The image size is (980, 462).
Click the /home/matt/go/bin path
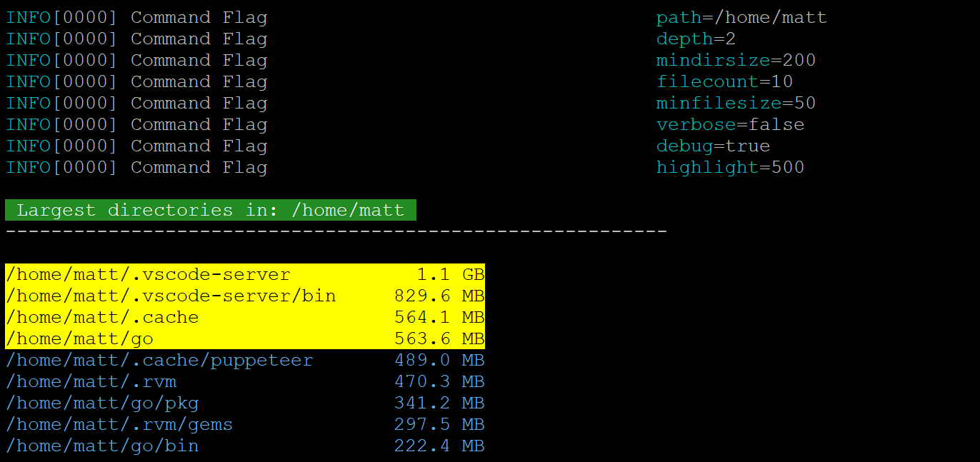click(x=102, y=446)
